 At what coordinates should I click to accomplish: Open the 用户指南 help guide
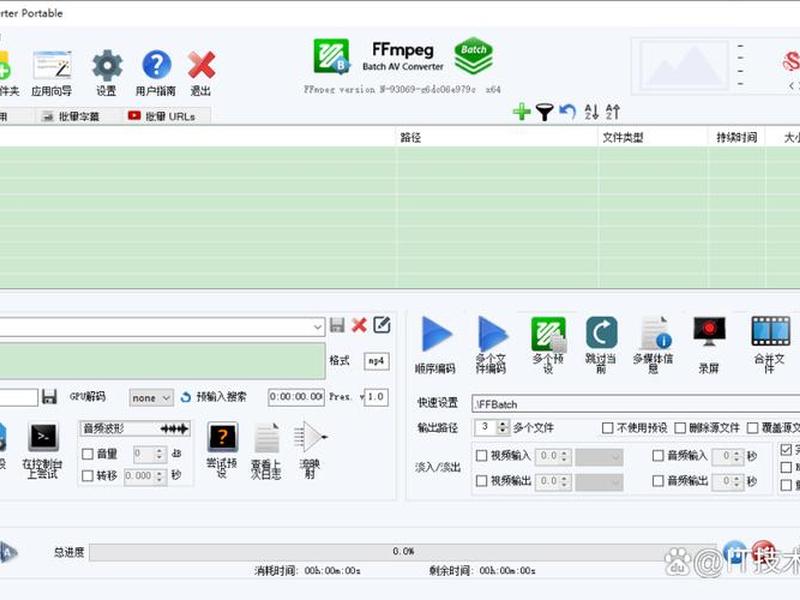156,74
